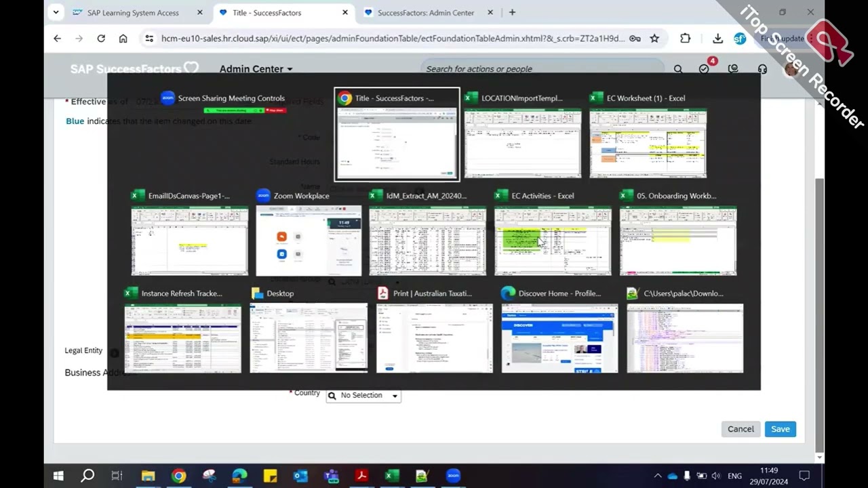868x488 pixels.
Task: Close the SAP Learning System Access tab
Action: (x=200, y=12)
